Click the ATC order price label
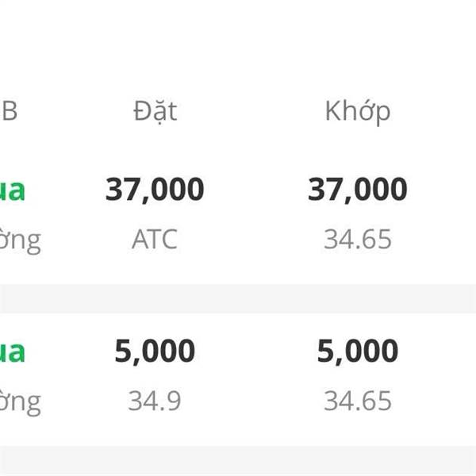 pos(155,240)
